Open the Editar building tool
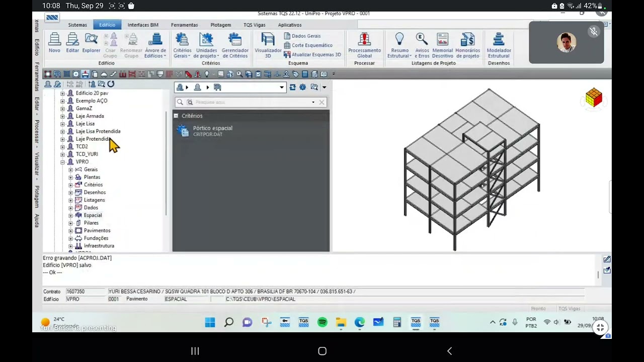 point(72,43)
